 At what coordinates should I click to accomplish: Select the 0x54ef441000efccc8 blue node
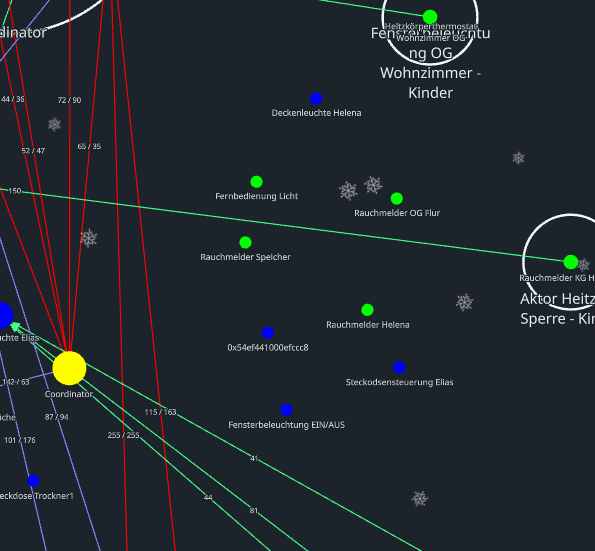tap(268, 333)
